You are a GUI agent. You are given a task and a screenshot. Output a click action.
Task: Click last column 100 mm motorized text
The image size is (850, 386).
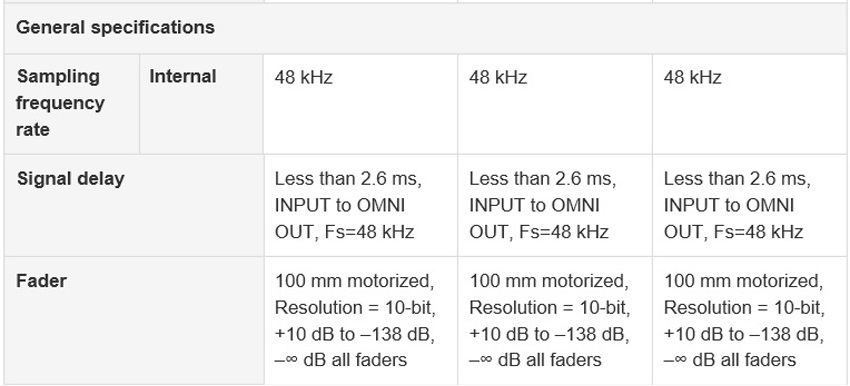coord(744,281)
